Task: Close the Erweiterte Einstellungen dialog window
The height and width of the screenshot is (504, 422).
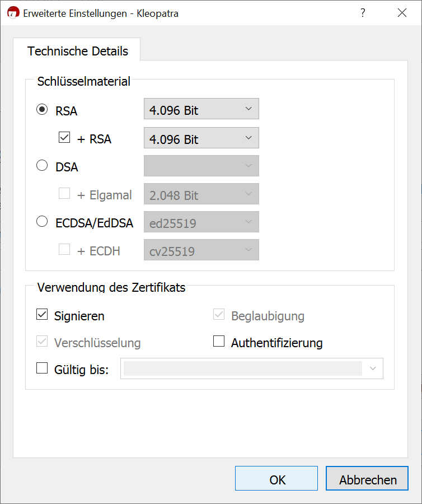Action: pyautogui.click(x=402, y=13)
